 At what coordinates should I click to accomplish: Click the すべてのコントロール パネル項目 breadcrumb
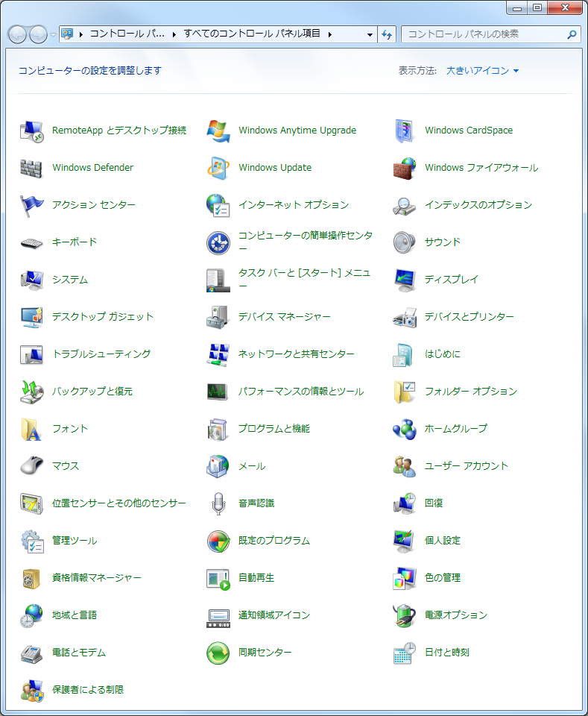pos(253,34)
